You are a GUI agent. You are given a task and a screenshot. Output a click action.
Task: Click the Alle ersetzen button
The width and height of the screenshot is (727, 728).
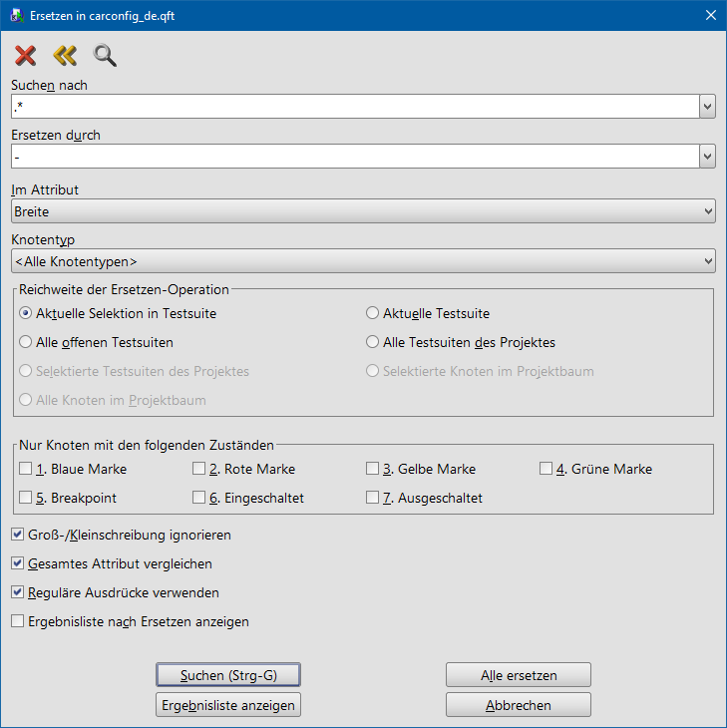point(519,674)
